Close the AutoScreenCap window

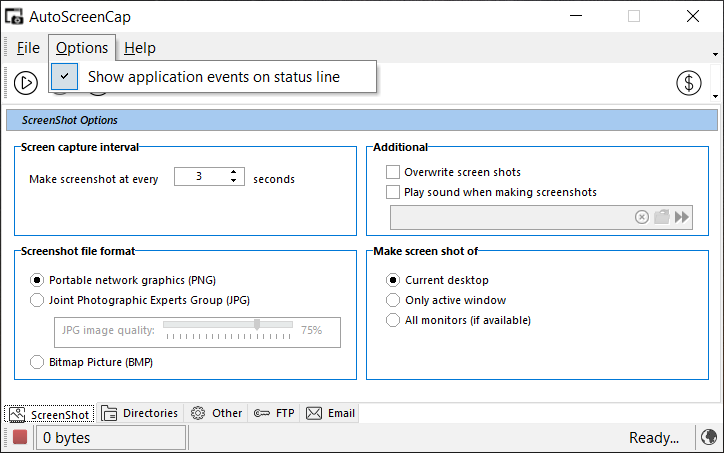[693, 16]
